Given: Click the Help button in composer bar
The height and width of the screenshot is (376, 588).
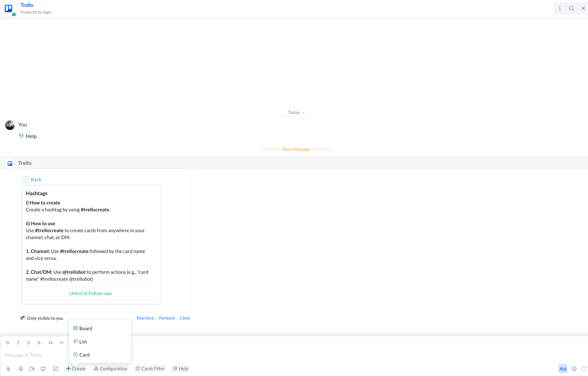Looking at the screenshot, I should click(x=181, y=369).
